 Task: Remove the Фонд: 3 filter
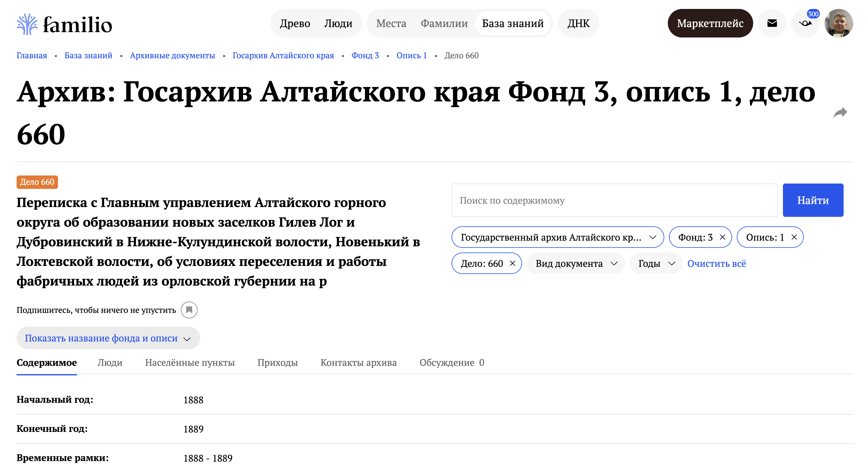(723, 237)
